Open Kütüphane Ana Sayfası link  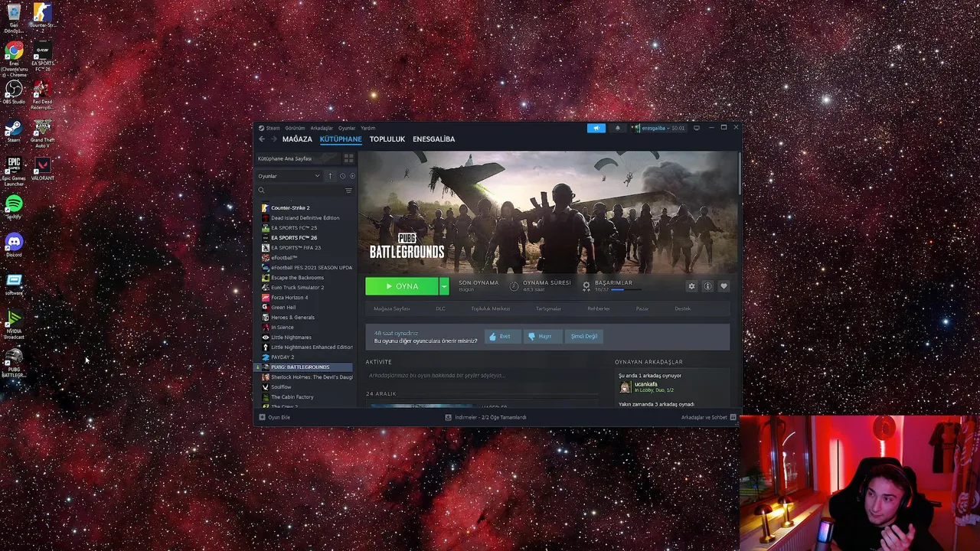pos(285,158)
